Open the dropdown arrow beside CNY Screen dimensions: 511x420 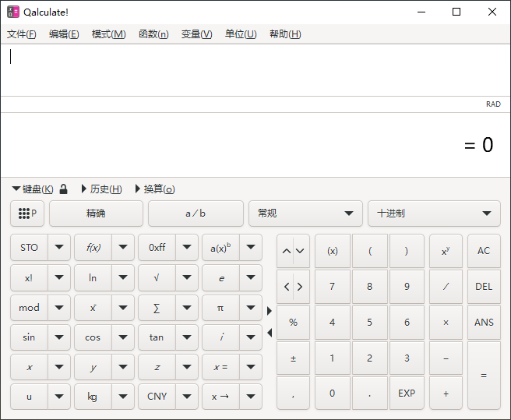point(187,397)
